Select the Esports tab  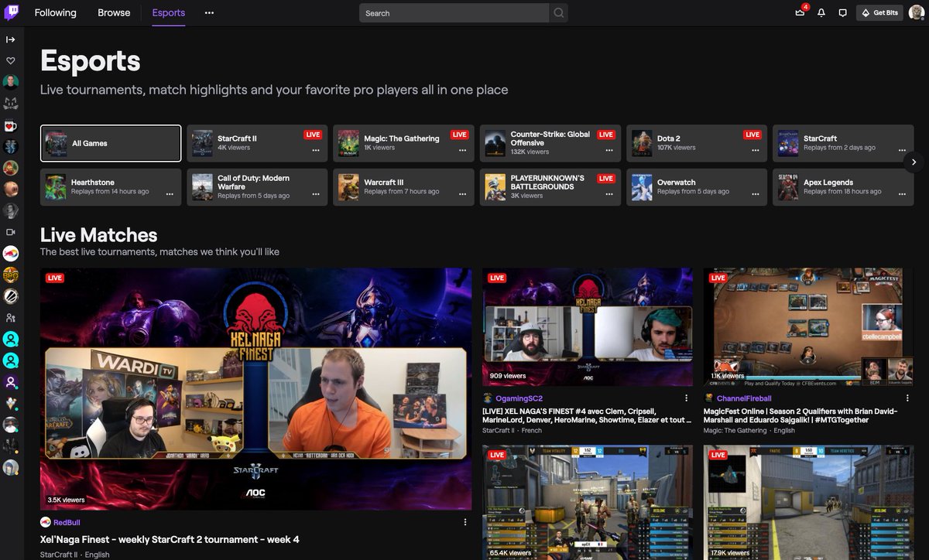[169, 13]
